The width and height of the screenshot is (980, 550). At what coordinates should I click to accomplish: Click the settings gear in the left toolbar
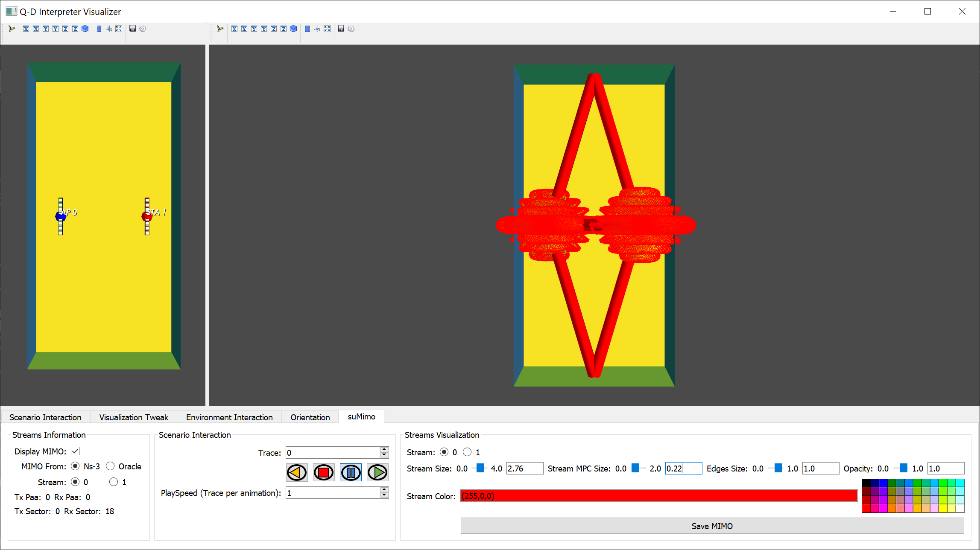(143, 29)
